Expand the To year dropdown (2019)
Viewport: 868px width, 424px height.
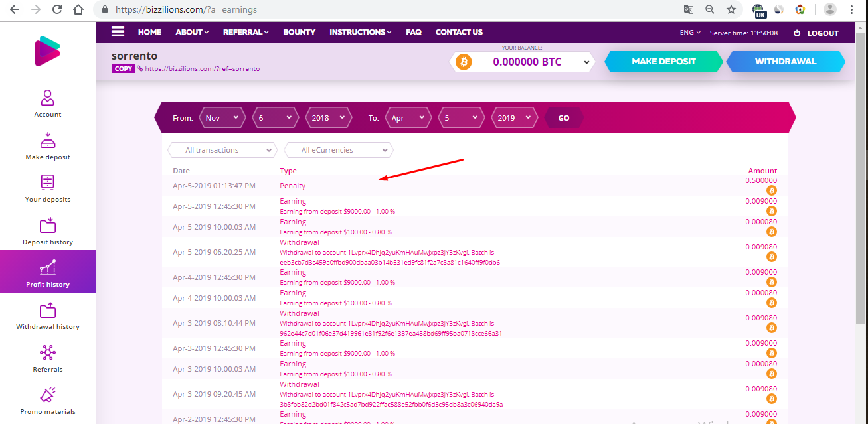point(514,118)
